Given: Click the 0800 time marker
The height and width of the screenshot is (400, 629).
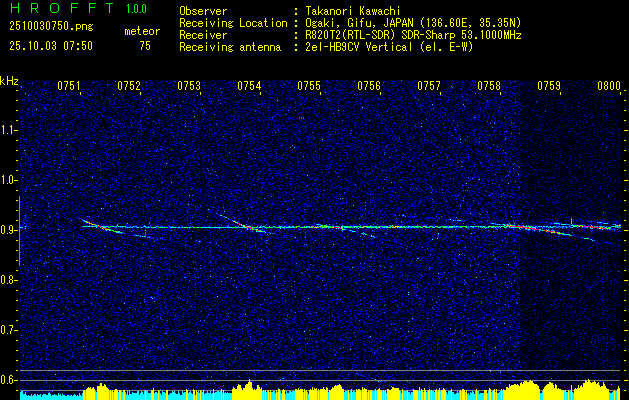Looking at the screenshot, I should pos(609,87).
